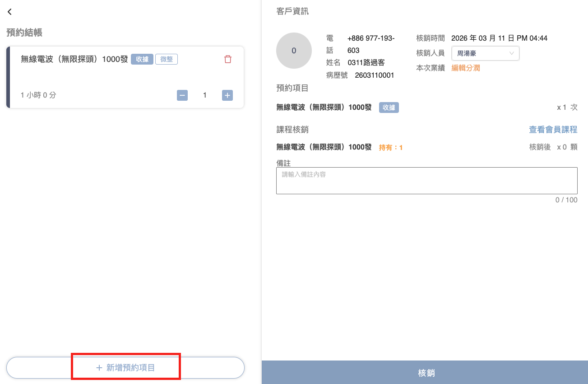This screenshot has height=384, width=588.
Task: Click 新增預約項目 to add an item
Action: point(125,368)
